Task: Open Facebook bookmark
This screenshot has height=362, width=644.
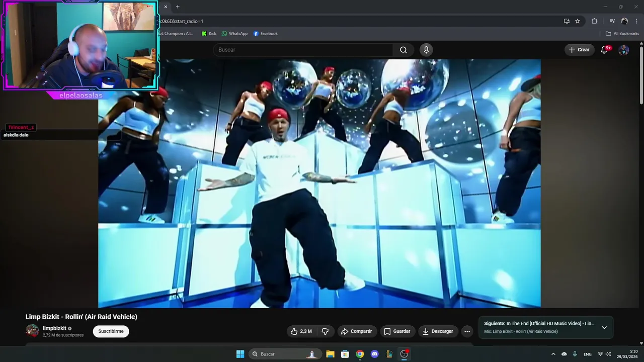Action: pos(266,34)
